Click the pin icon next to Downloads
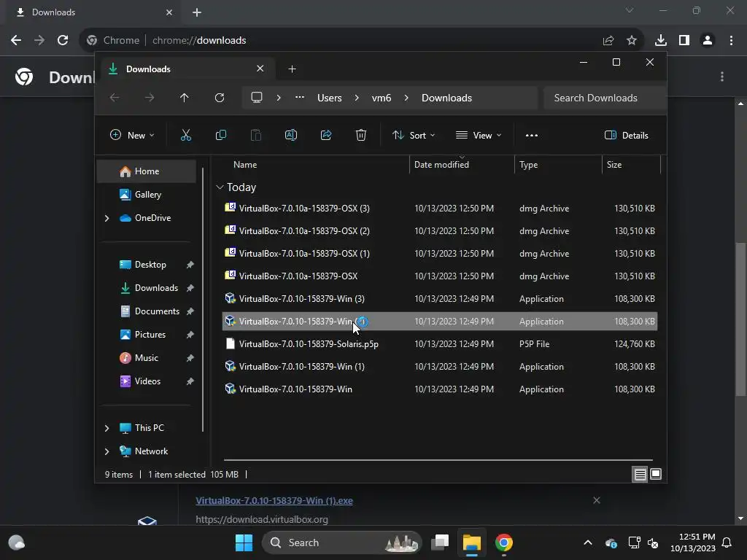The image size is (747, 560). pos(190,288)
